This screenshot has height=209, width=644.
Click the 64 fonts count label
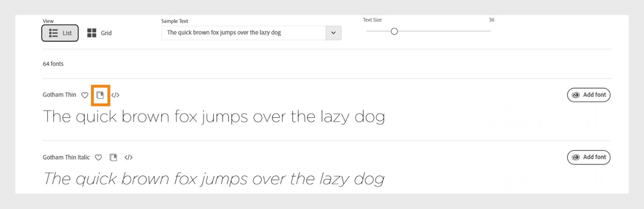(53, 64)
